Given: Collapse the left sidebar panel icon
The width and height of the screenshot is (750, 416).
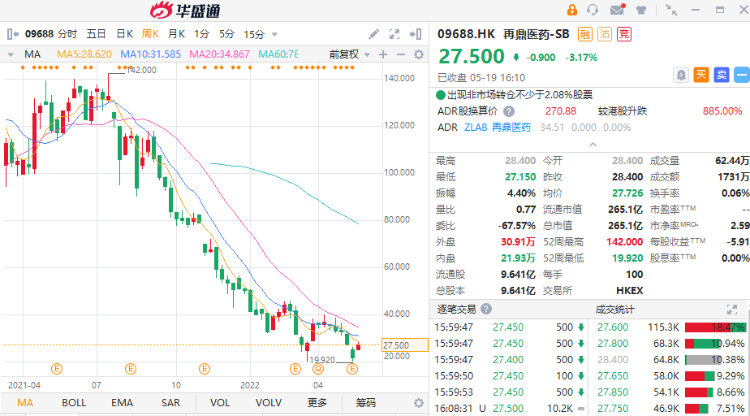Looking at the screenshot, I should pyautogui.click(x=13, y=34).
